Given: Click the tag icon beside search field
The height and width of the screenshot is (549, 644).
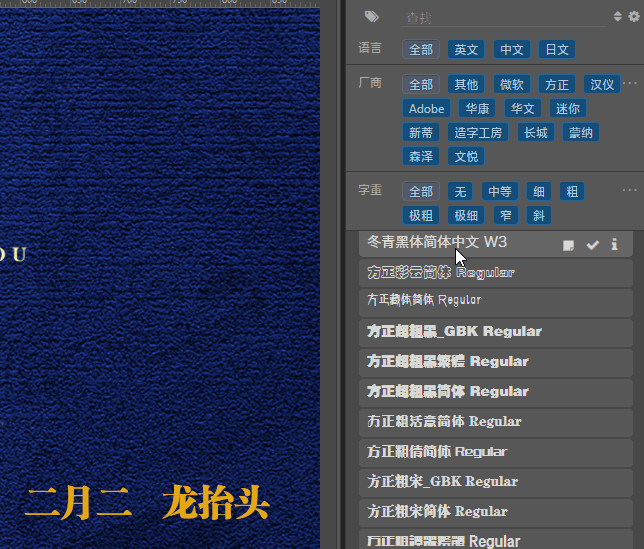Looking at the screenshot, I should pyautogui.click(x=372, y=16).
